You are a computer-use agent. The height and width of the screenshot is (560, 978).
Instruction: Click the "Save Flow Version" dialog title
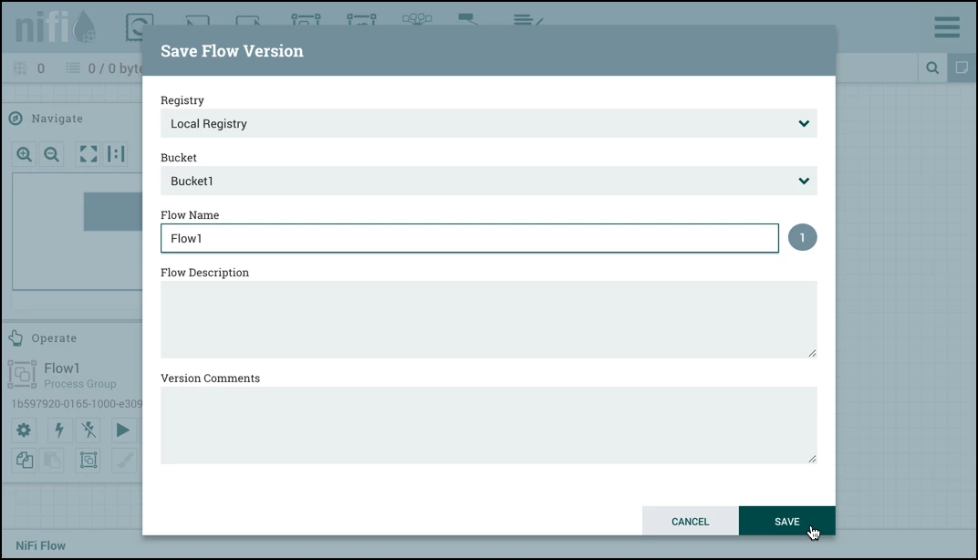point(232,51)
